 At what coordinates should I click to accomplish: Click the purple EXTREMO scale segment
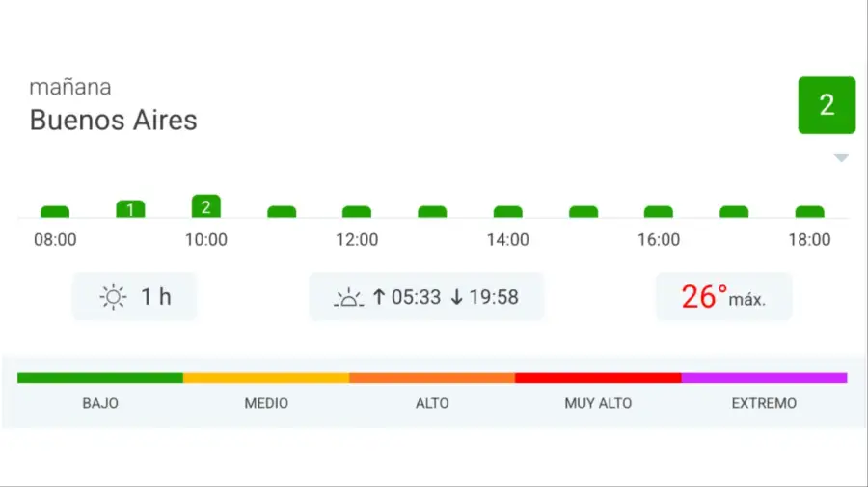[764, 378]
